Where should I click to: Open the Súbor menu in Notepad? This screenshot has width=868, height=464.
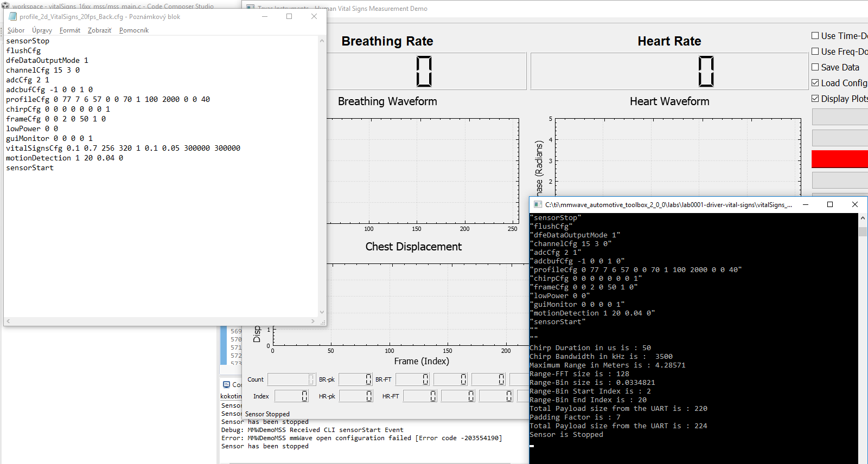click(x=16, y=30)
